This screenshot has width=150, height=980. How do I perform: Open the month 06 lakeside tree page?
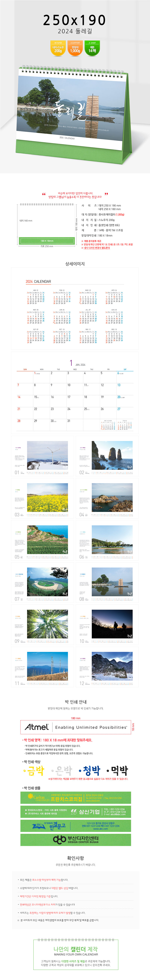pyautogui.click(x=107, y=540)
